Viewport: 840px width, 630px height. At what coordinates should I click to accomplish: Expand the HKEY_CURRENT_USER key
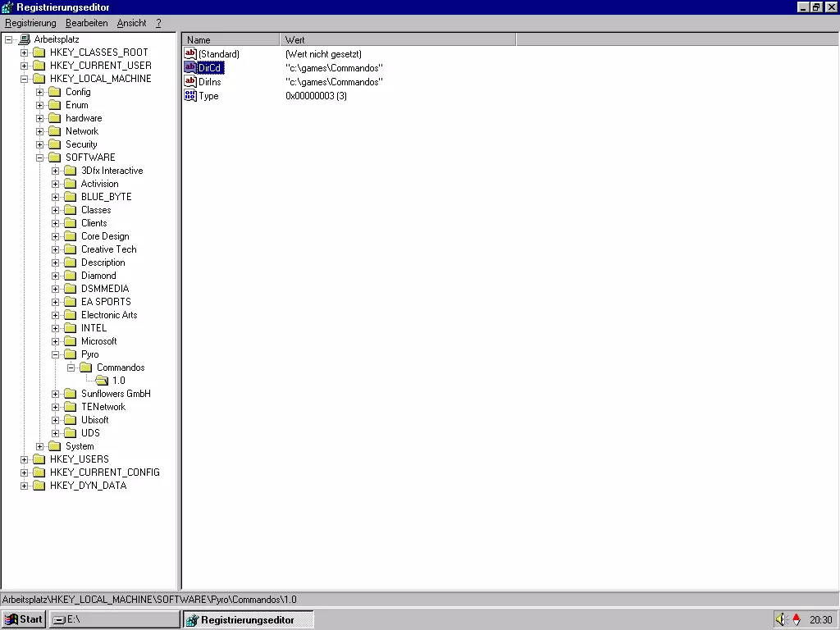point(24,66)
